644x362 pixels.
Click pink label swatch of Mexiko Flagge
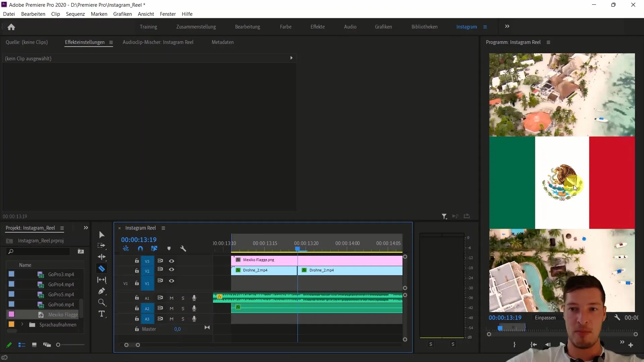click(11, 314)
